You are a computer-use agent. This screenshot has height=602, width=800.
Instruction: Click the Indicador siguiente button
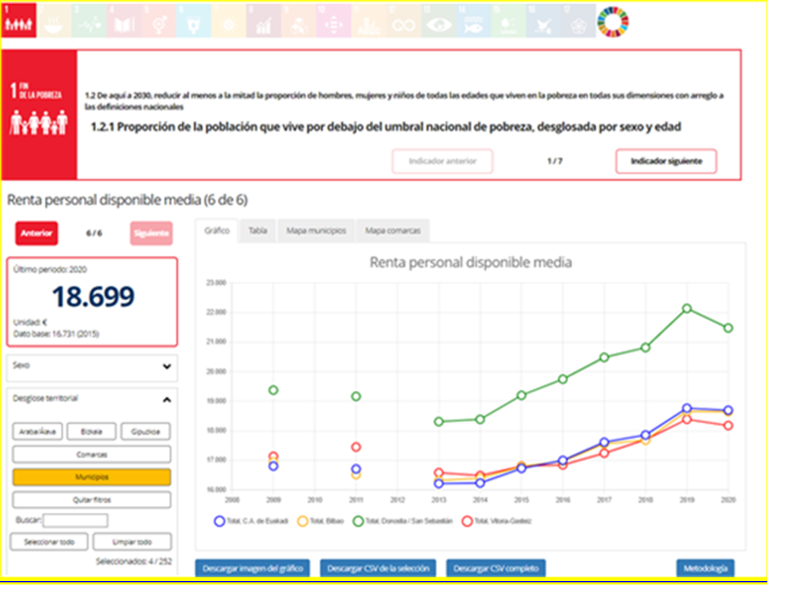coord(666,160)
